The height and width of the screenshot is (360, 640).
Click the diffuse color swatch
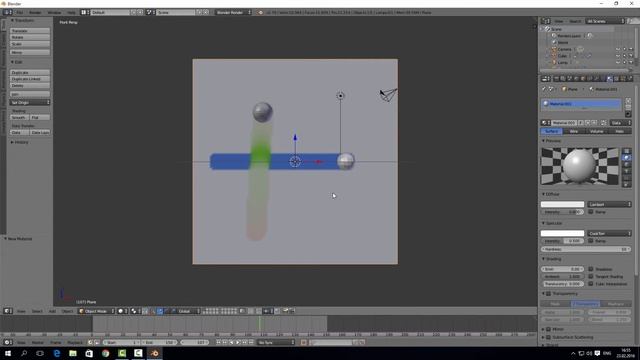coord(562,204)
